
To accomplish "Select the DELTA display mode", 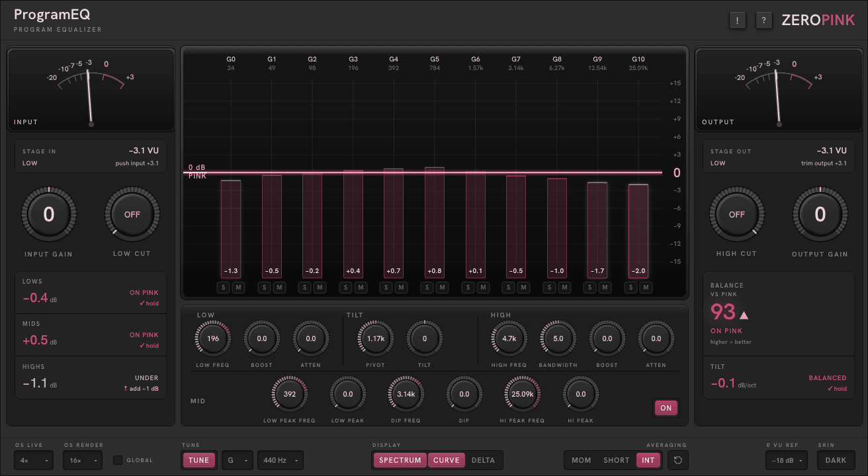I will [483, 460].
